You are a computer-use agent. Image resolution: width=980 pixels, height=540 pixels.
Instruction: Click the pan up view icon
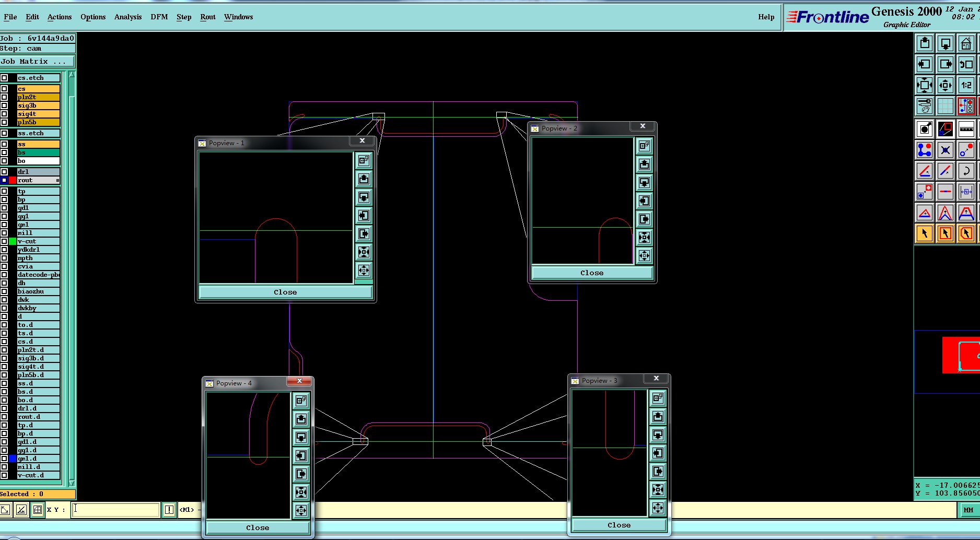(925, 43)
